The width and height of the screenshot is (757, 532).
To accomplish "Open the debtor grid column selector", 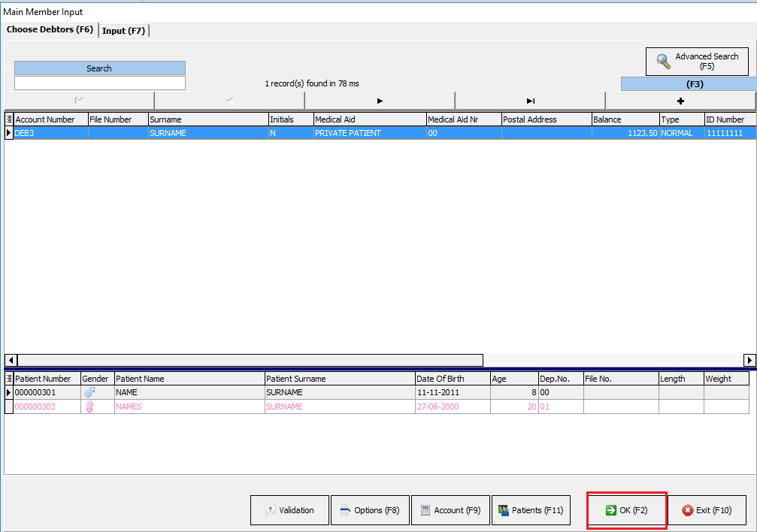I will [9, 119].
